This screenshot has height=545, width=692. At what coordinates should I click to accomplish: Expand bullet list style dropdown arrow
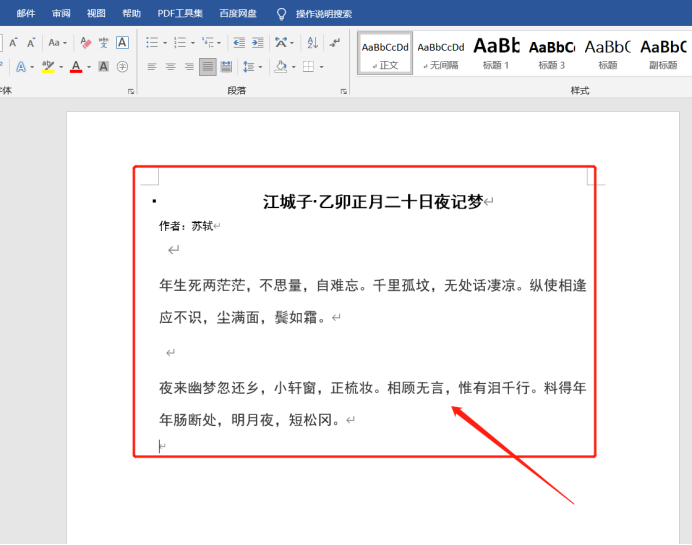pos(165,43)
